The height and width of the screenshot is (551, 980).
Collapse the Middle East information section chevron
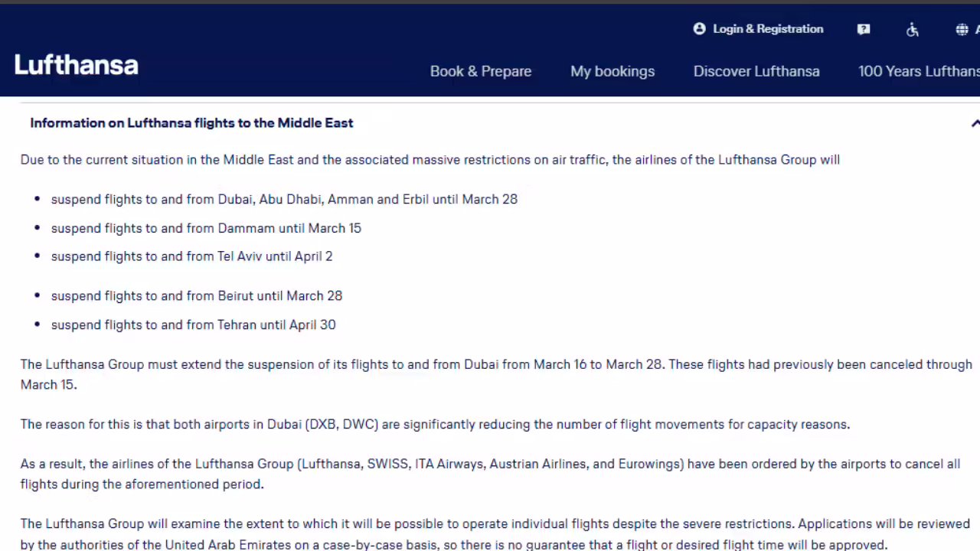click(975, 123)
